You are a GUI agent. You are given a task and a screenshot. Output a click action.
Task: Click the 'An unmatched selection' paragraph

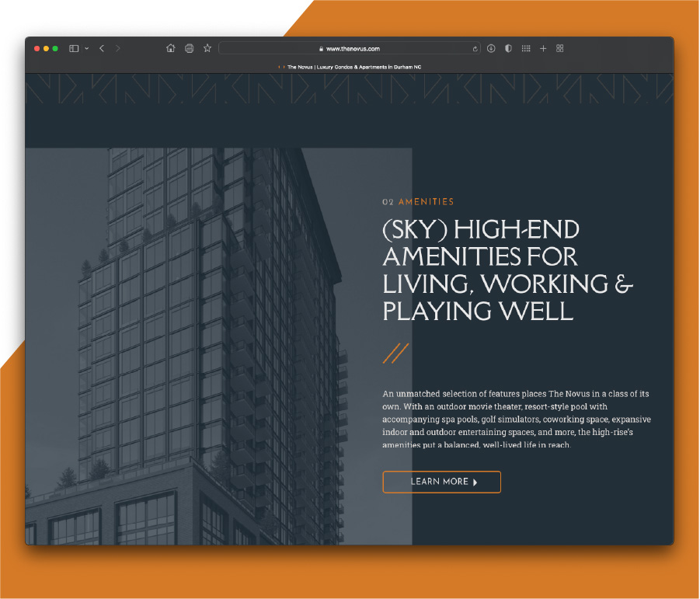(x=517, y=419)
